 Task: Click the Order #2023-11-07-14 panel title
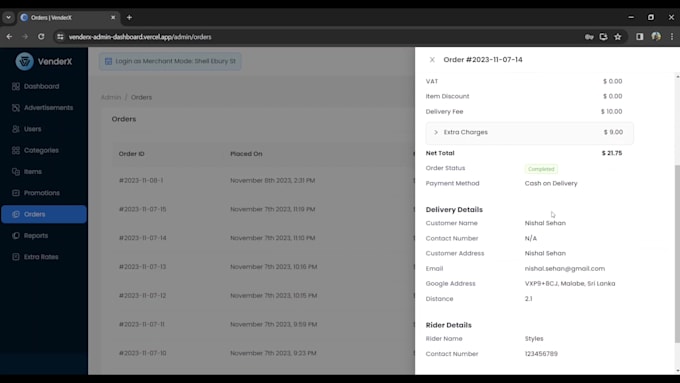point(483,59)
